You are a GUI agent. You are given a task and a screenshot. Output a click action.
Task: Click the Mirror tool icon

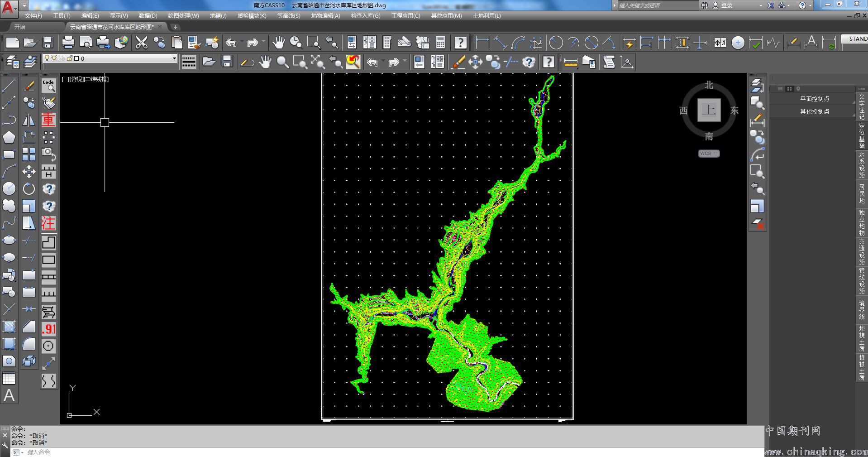coord(29,120)
